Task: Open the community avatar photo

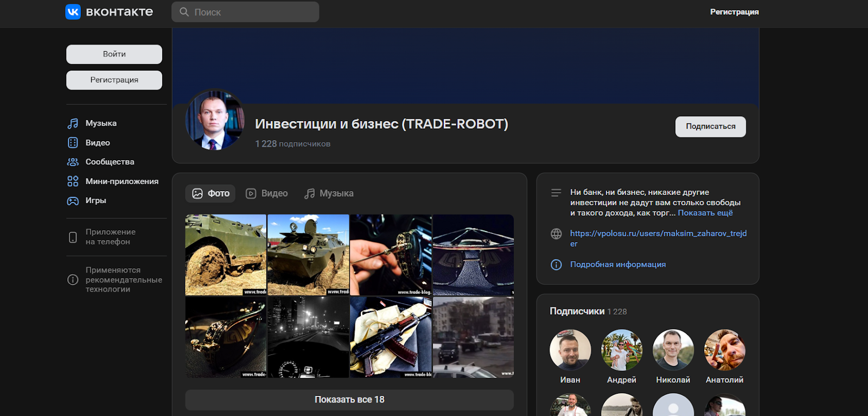Action: tap(215, 119)
